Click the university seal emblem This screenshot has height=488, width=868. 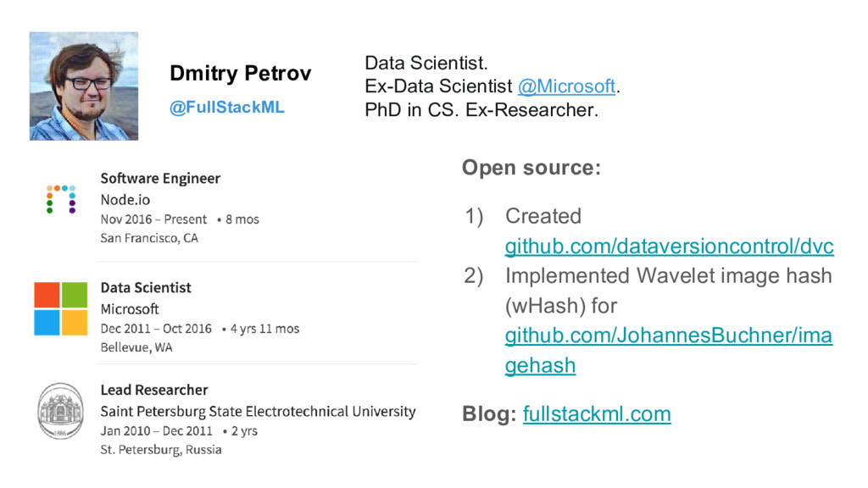coord(61,411)
